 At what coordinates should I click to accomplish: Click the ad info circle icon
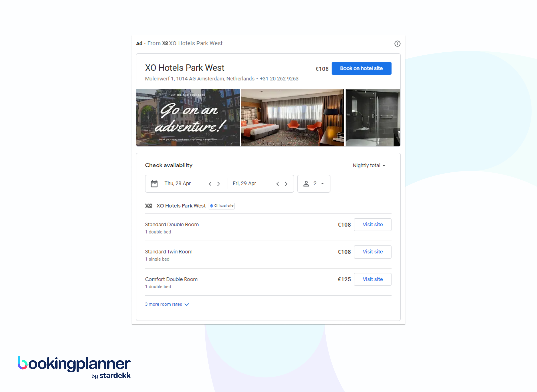397,44
